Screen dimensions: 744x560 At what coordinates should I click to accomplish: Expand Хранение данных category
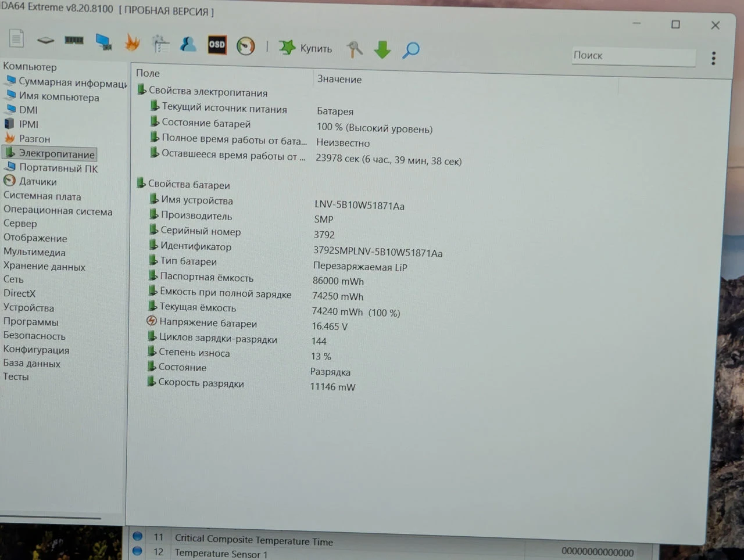click(x=44, y=267)
